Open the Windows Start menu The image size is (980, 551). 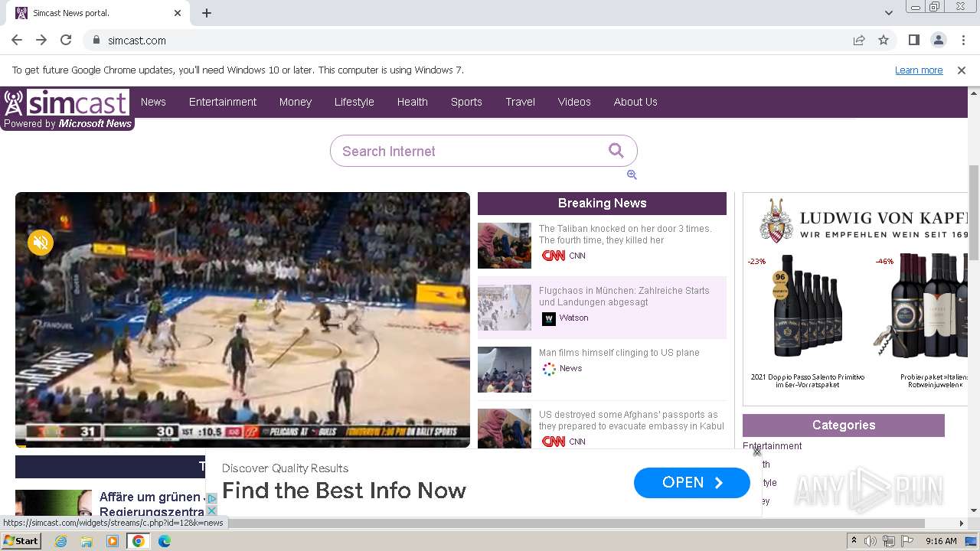21,541
